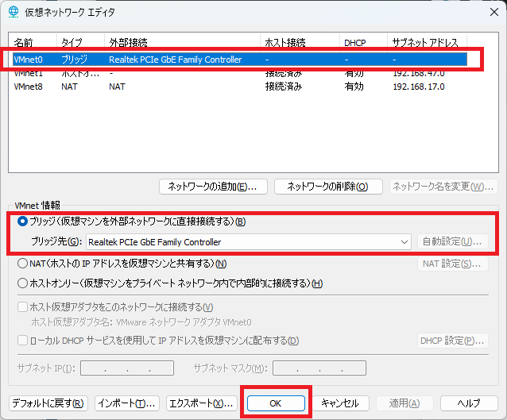Click ネットワークの削除 button

[327, 187]
